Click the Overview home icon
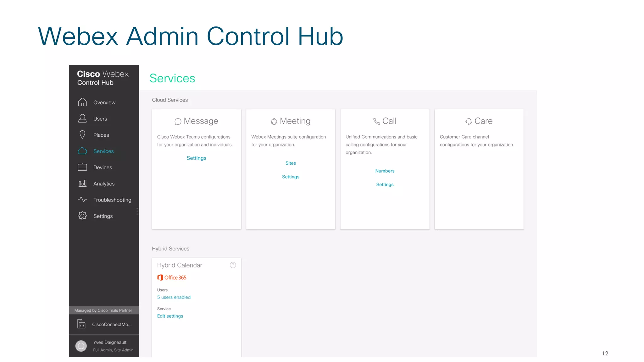Viewport: 644px width, 362px height. 82,102
